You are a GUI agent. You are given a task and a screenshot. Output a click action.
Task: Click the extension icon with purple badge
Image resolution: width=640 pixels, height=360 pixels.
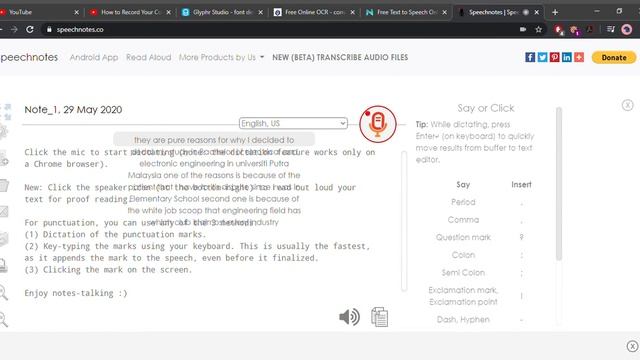tap(575, 30)
